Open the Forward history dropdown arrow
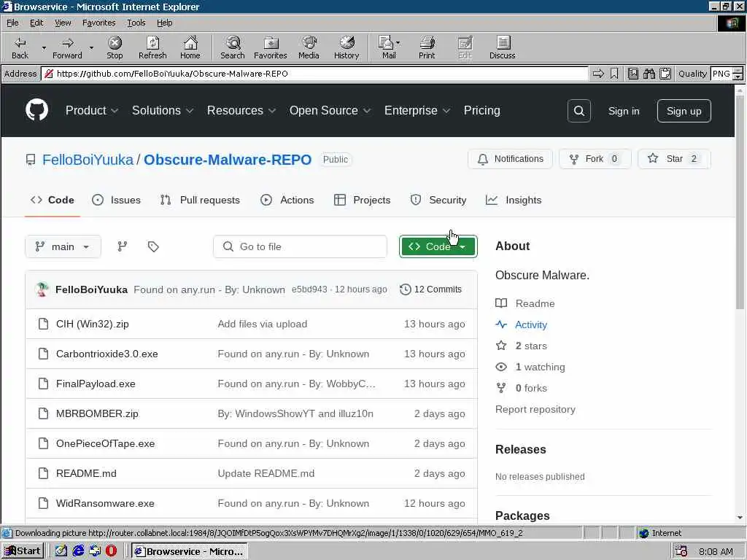This screenshot has width=747, height=560. (x=91, y=47)
